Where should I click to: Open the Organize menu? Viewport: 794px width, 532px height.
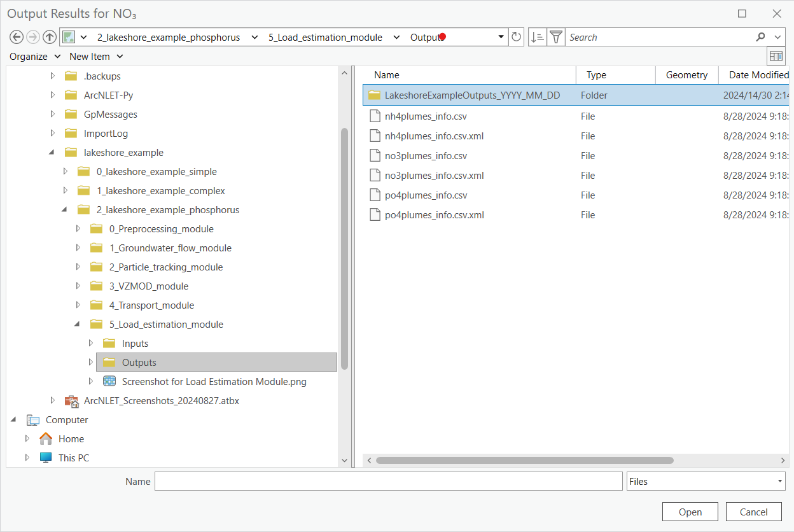(x=35, y=56)
